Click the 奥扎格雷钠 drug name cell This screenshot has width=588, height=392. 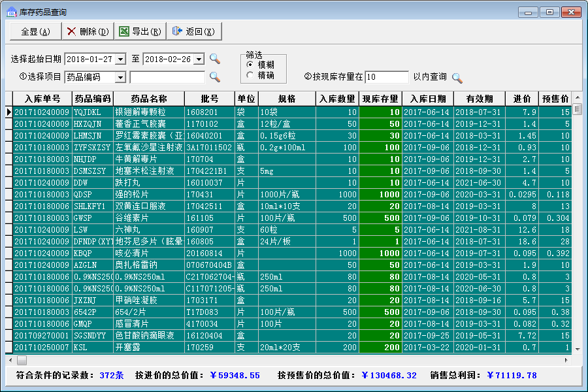(149, 265)
